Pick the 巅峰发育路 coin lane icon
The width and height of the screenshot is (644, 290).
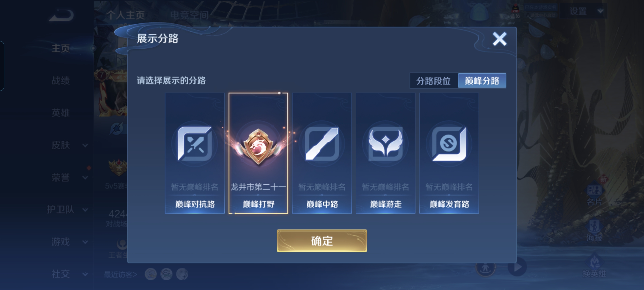[x=449, y=144]
